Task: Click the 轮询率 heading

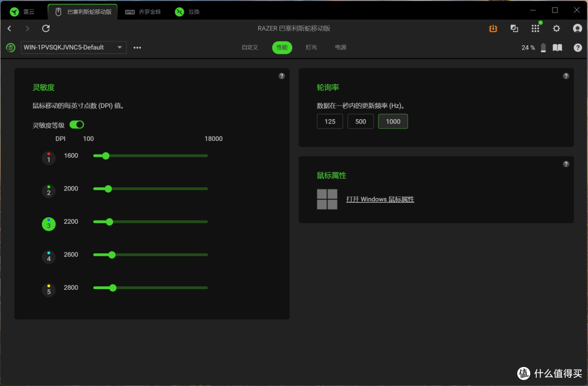Action: coord(328,88)
